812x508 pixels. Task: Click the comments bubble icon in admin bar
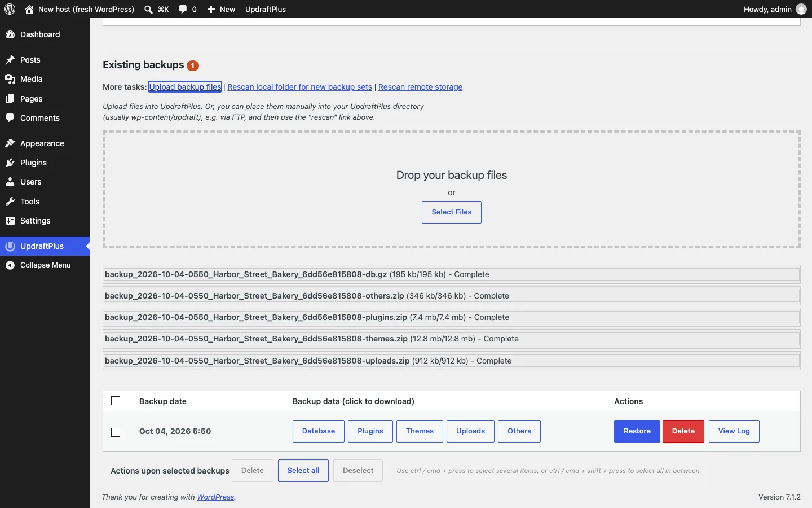click(183, 10)
